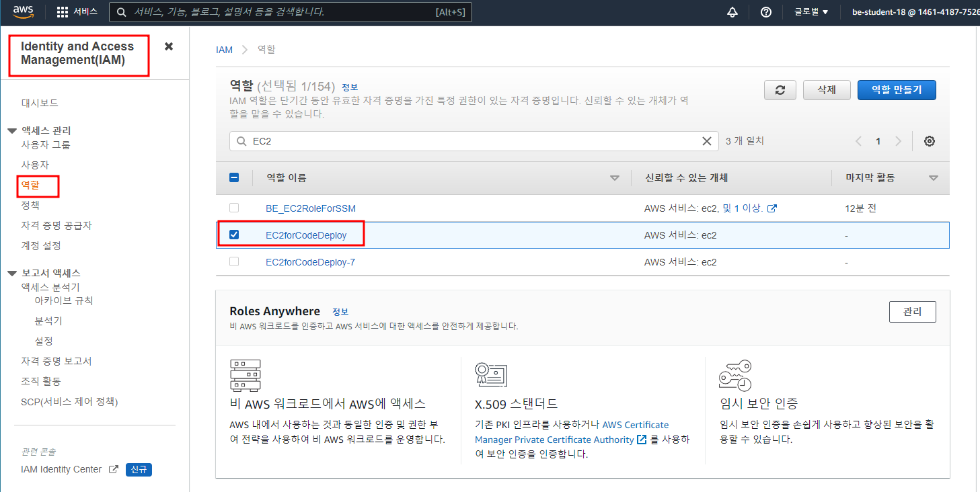Screen dimensions: 980x492
Task: Open 대시보드 in the sidebar
Action: click(40, 103)
